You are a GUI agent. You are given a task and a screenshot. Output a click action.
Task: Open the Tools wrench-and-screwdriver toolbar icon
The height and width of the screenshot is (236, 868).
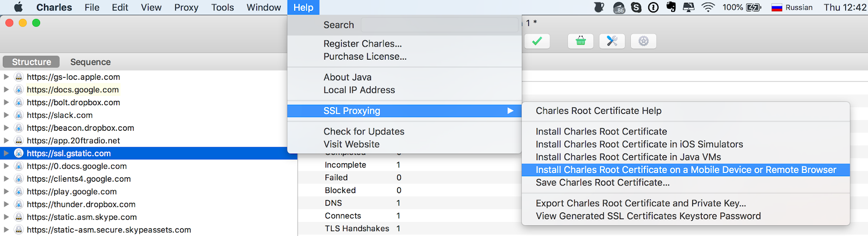(x=612, y=41)
